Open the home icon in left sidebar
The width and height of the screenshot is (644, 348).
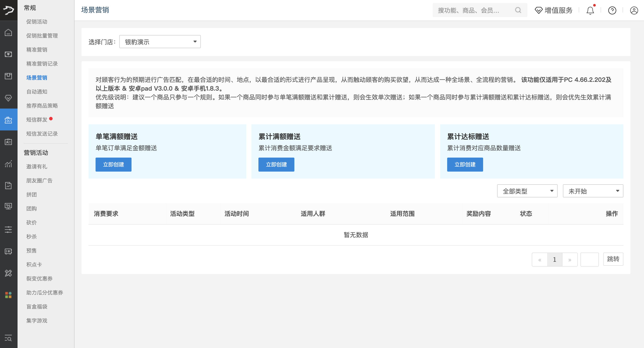(9, 32)
